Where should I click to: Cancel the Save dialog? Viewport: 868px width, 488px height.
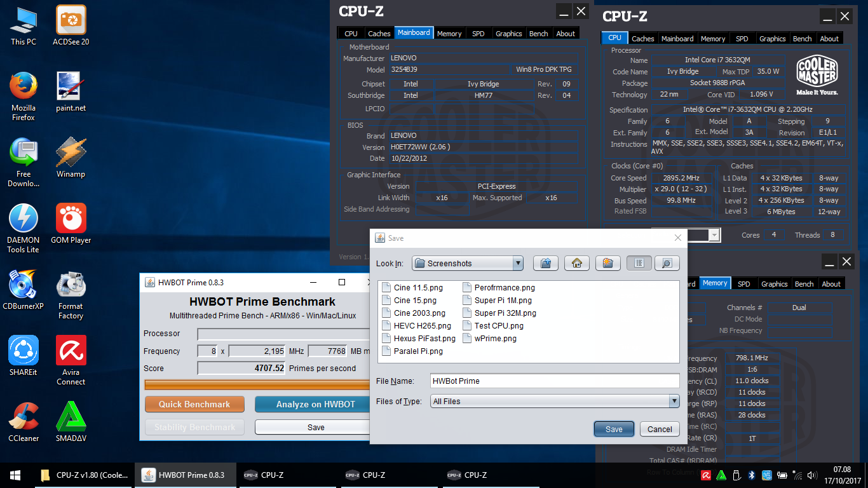(660, 429)
